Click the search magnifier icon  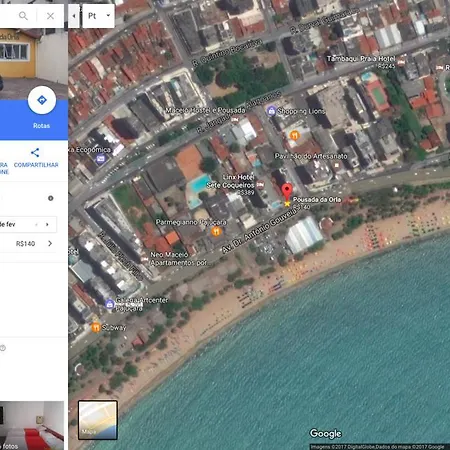pos(23,16)
